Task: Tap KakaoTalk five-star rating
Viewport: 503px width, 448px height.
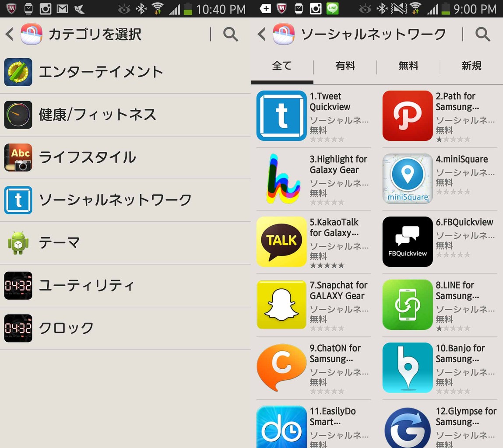Action: click(327, 266)
